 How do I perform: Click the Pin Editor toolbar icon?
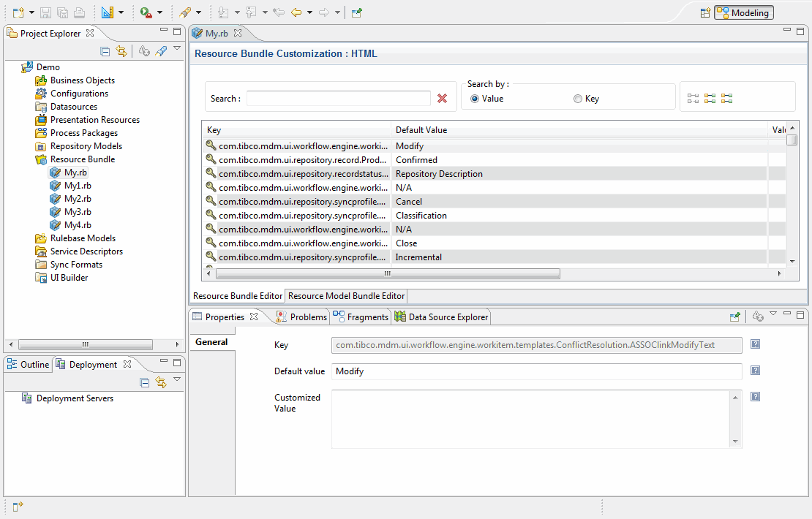coord(356,12)
